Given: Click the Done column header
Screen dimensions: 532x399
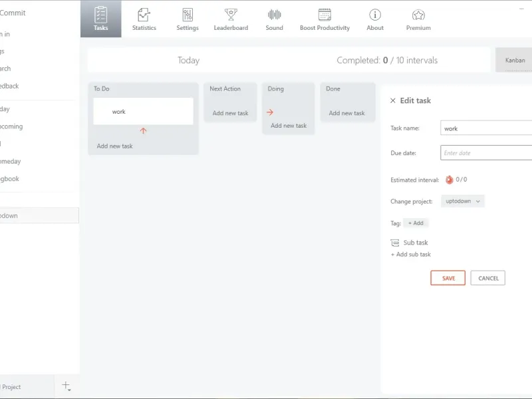Looking at the screenshot, I should pyautogui.click(x=333, y=88).
